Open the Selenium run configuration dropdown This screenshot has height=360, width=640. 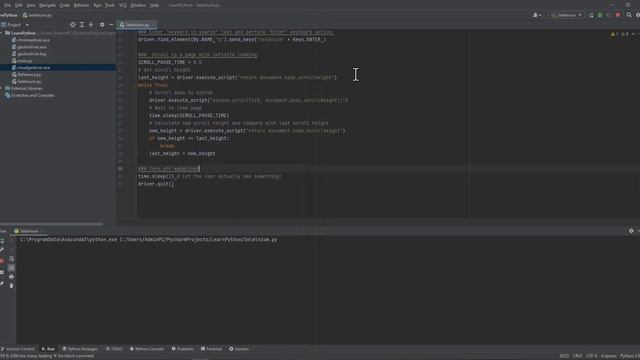click(x=566, y=15)
